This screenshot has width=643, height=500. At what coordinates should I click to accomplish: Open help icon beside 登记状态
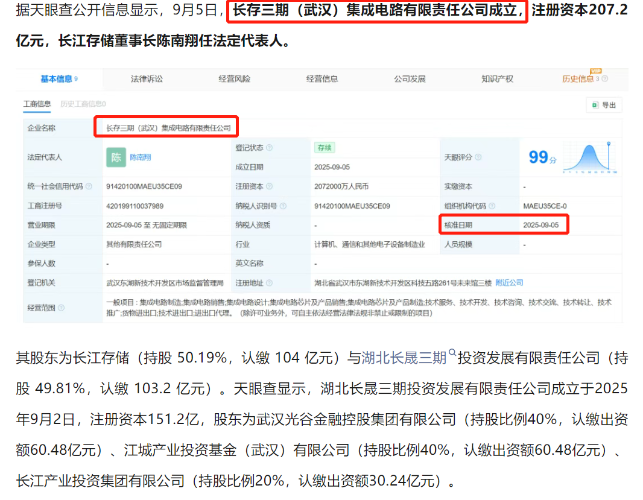pyautogui.click(x=269, y=148)
